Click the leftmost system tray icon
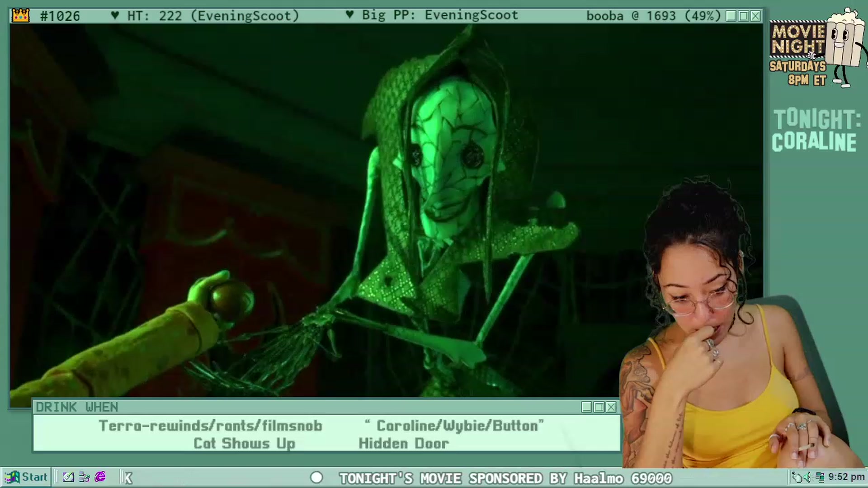The image size is (868, 488). point(798,477)
